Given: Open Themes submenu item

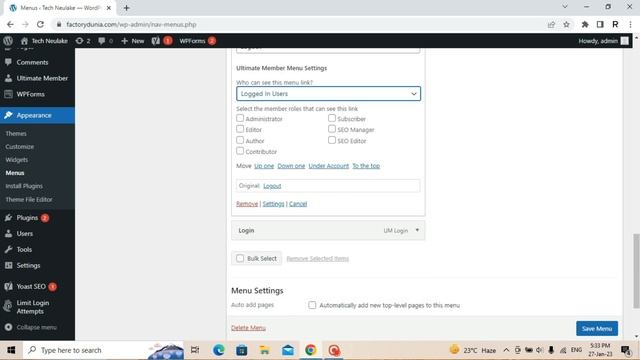Looking at the screenshot, I should [x=16, y=133].
